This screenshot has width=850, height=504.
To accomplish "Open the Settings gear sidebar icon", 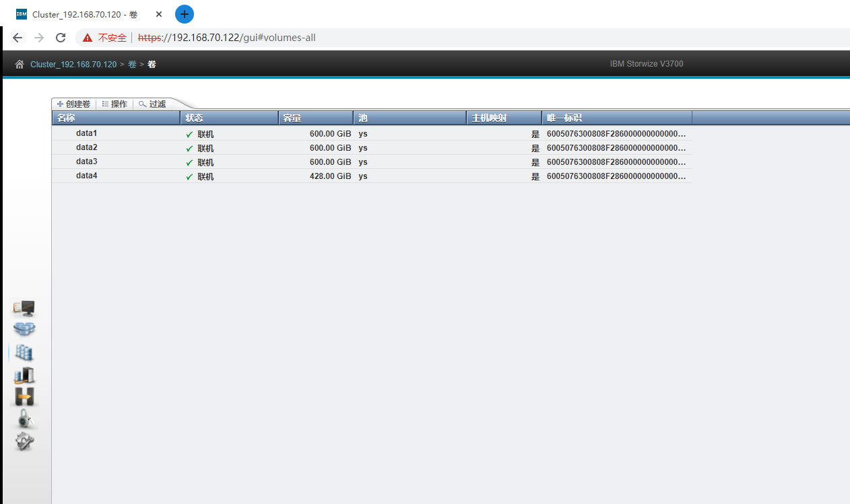I will pos(24,441).
